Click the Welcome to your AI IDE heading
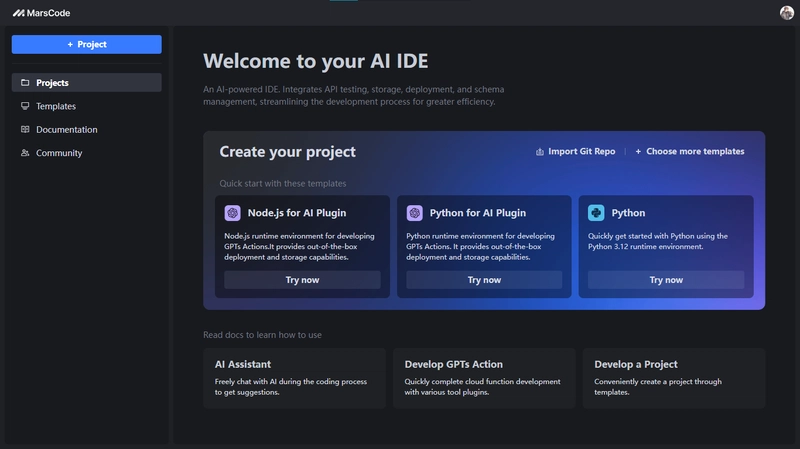800x449 pixels. tap(316, 61)
